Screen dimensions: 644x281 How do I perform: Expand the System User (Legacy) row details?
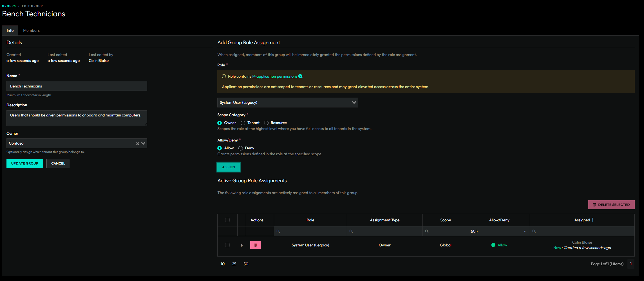coord(241,245)
